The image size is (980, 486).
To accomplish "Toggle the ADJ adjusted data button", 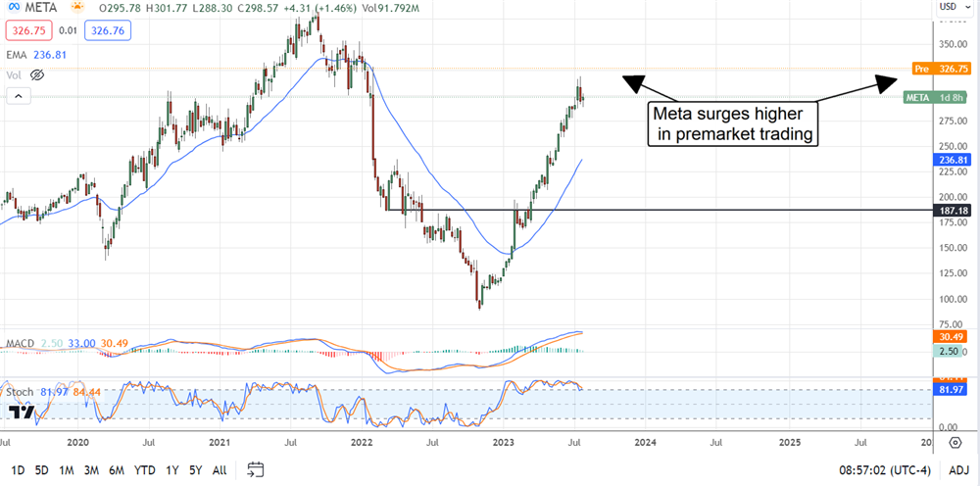I will [x=956, y=469].
